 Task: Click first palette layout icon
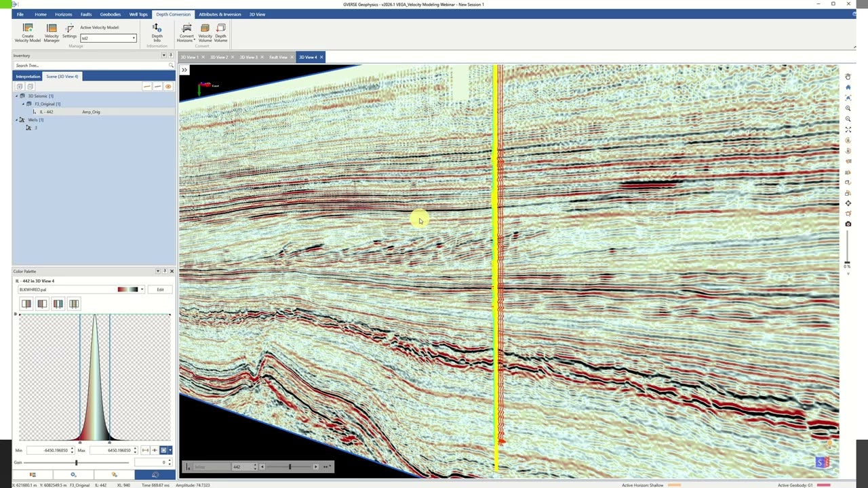pos(26,304)
